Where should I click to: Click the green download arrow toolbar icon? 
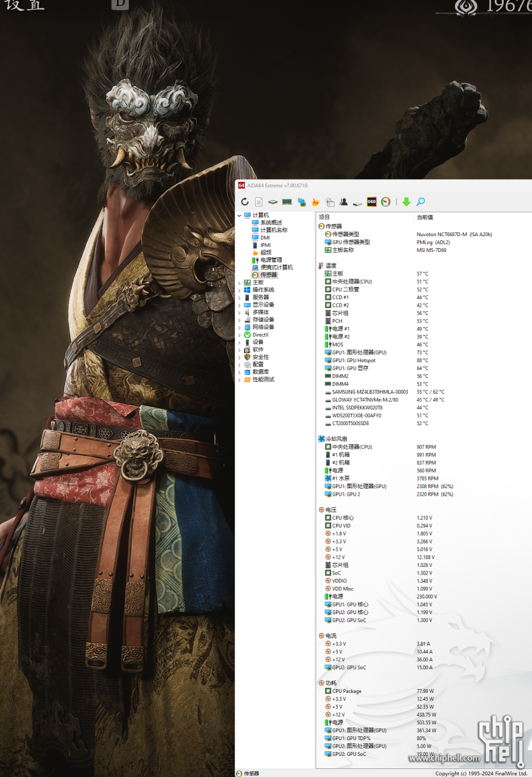[x=406, y=202]
